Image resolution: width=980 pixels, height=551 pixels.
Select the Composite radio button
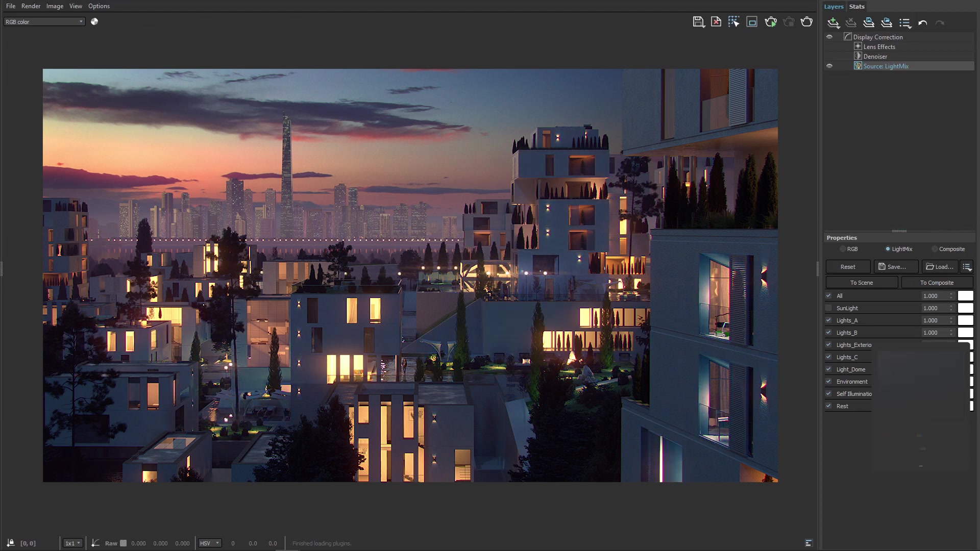point(935,248)
